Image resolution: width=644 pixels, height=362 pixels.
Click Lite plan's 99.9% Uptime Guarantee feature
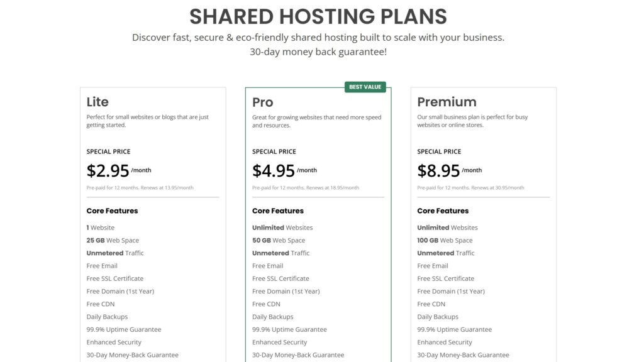[x=124, y=329]
